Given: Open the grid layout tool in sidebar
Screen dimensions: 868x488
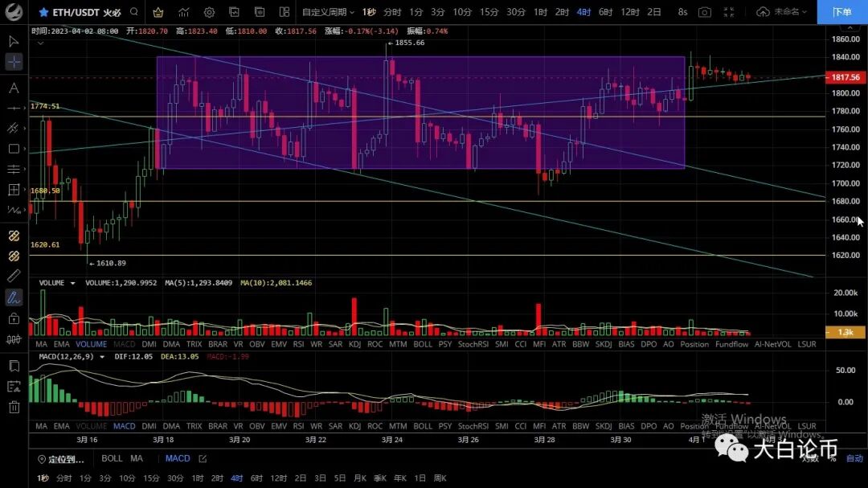Looking at the screenshot, I should pyautogui.click(x=14, y=190).
